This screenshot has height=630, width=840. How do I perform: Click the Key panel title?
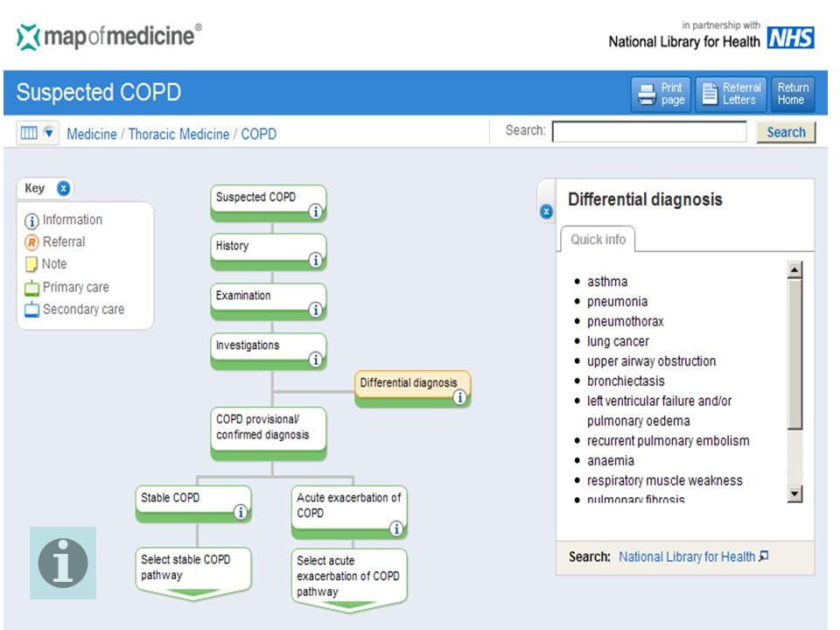click(34, 189)
